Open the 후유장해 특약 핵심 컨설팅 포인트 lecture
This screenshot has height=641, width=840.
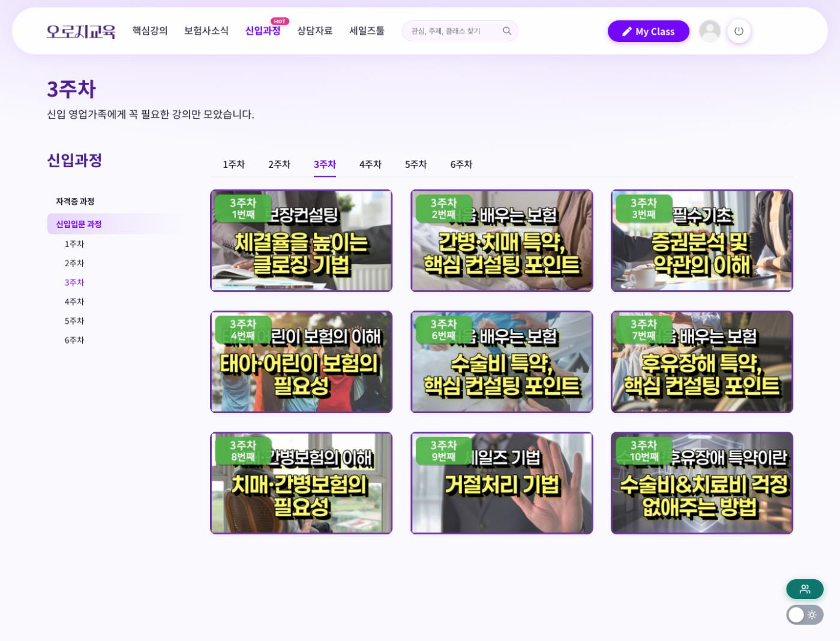[702, 362]
